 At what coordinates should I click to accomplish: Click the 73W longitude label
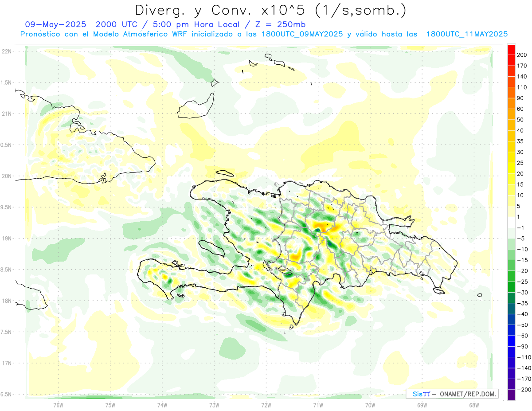click(x=214, y=405)
